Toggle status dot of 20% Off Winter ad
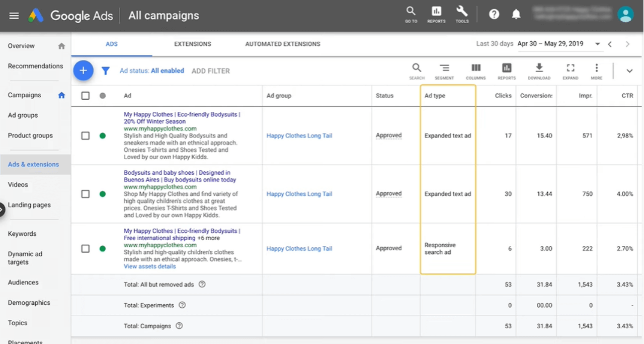 103,135
